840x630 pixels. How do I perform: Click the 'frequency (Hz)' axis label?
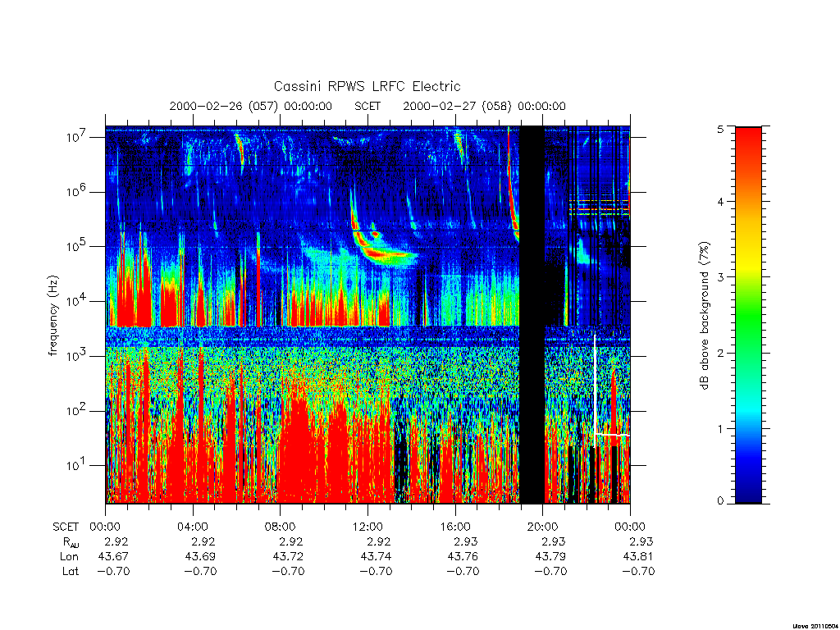click(52, 316)
